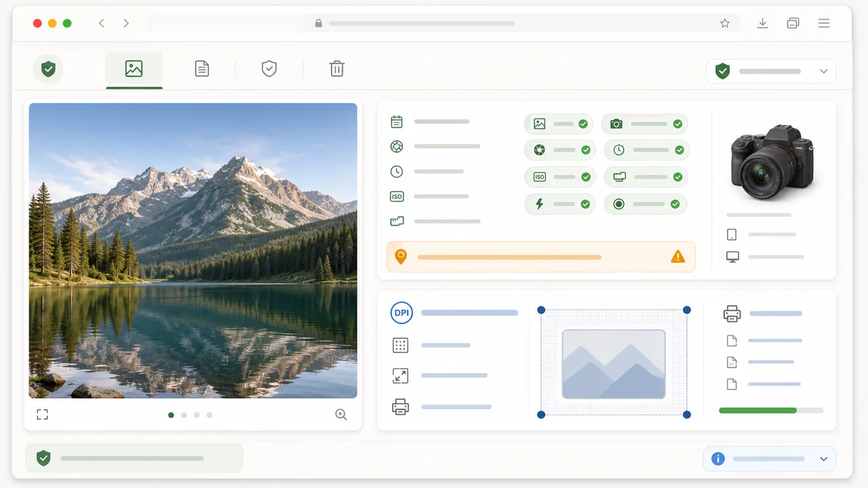Click the orange location warning bar
The width and height of the screenshot is (868, 488).
click(541, 257)
